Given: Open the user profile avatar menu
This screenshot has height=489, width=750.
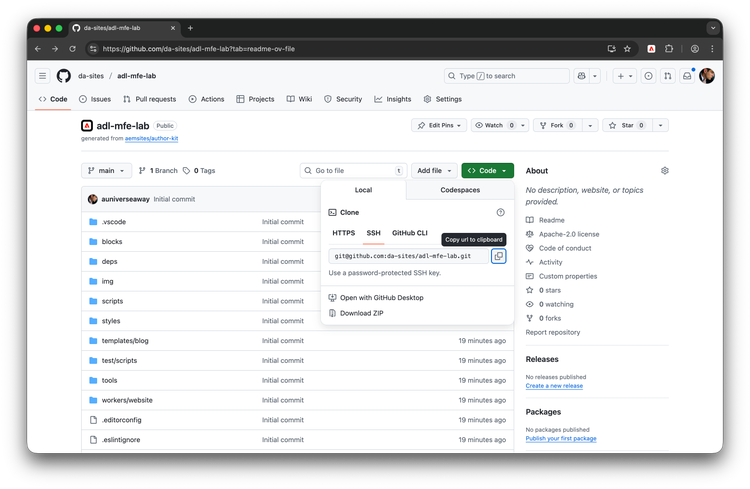Looking at the screenshot, I should pyautogui.click(x=707, y=76).
